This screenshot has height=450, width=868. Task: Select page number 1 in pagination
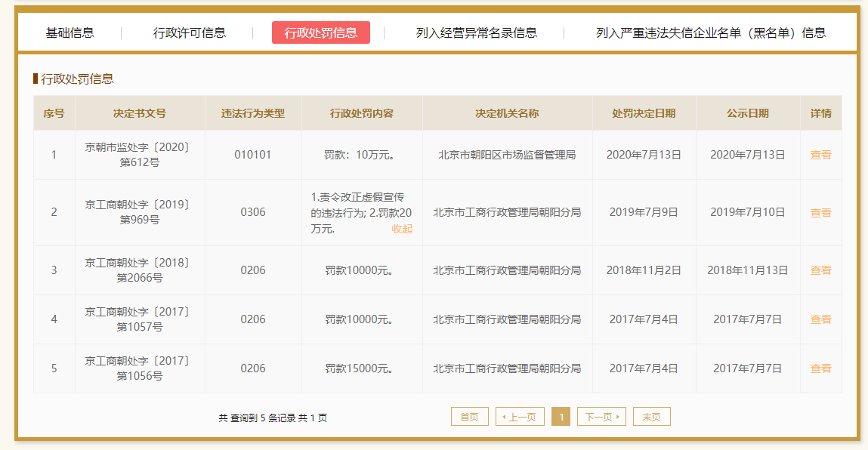(x=561, y=417)
